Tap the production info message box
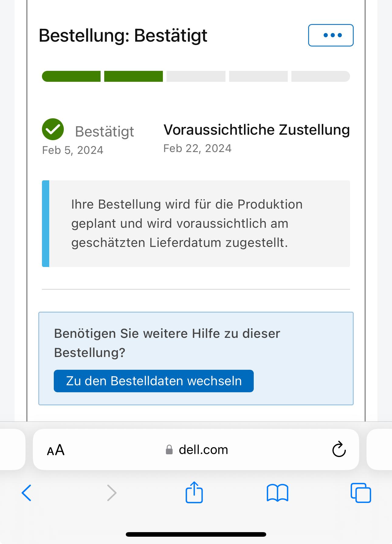 (x=196, y=223)
